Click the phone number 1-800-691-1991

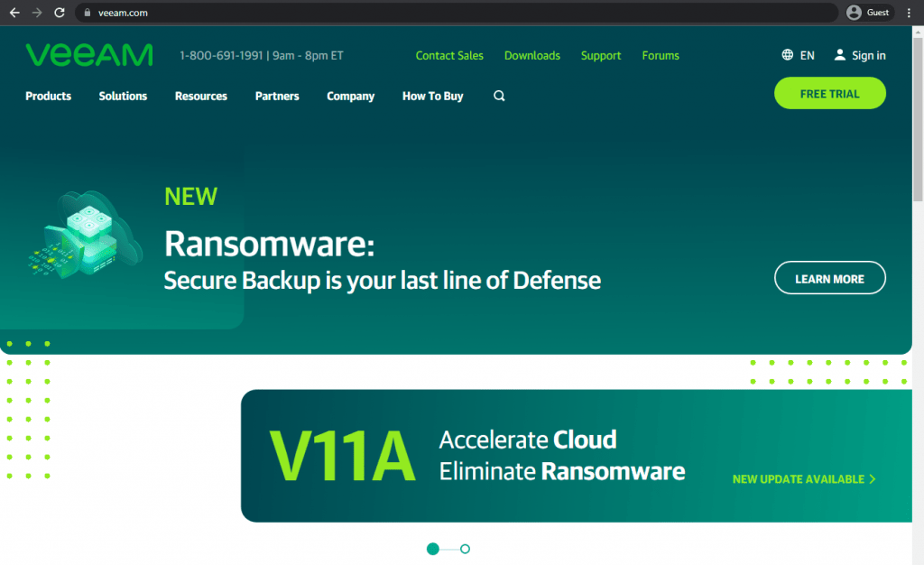click(221, 55)
